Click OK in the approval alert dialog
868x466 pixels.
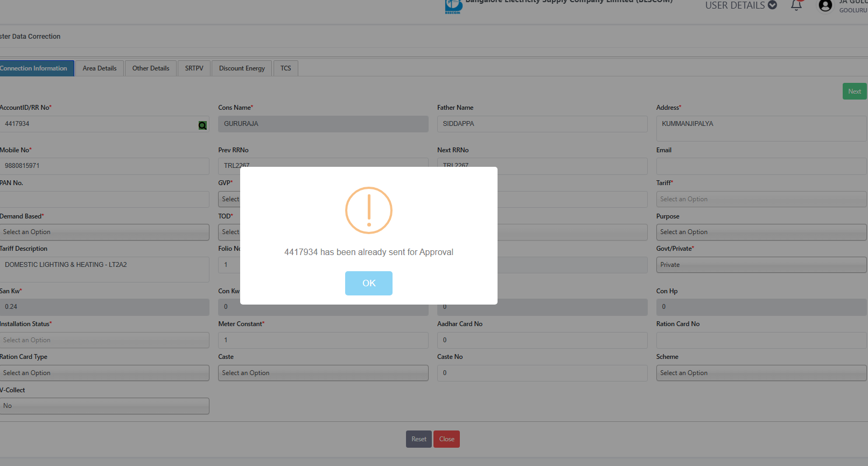coord(368,283)
